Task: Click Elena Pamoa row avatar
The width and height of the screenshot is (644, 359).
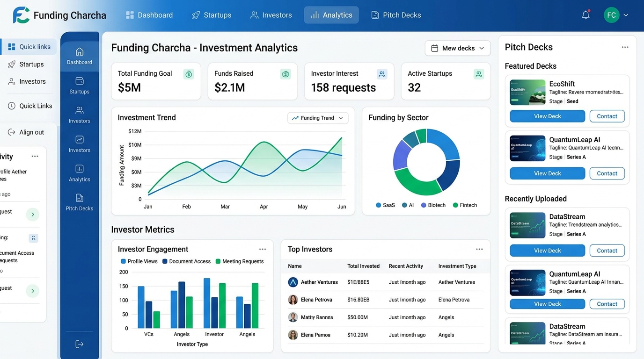Action: click(293, 335)
